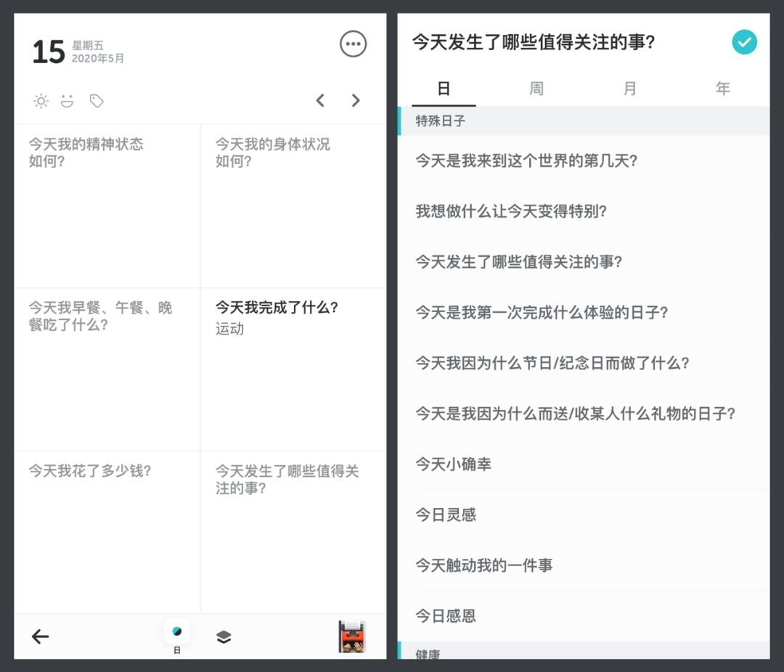The width and height of the screenshot is (784, 672).
Task: Switch to the 日 tab
Action: pyautogui.click(x=444, y=89)
